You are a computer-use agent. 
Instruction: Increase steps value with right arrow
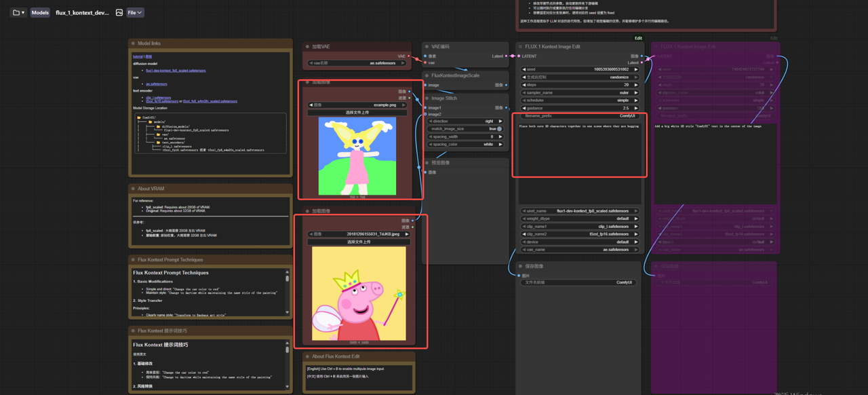click(x=635, y=85)
